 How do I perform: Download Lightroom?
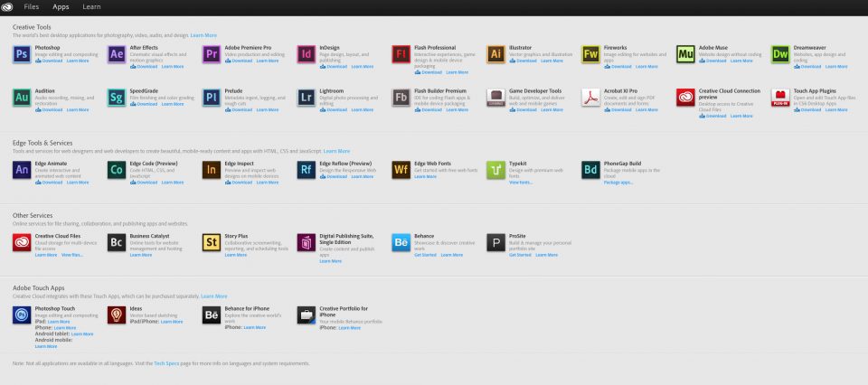pyautogui.click(x=334, y=109)
